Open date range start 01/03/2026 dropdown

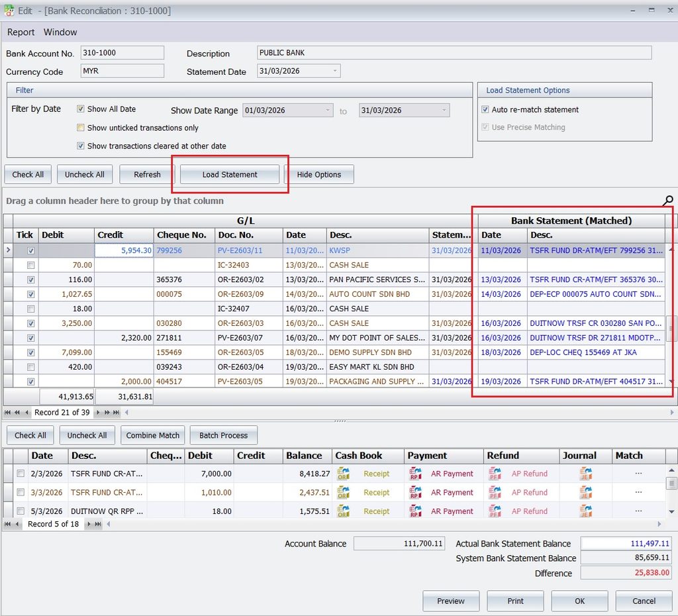pyautogui.click(x=327, y=111)
